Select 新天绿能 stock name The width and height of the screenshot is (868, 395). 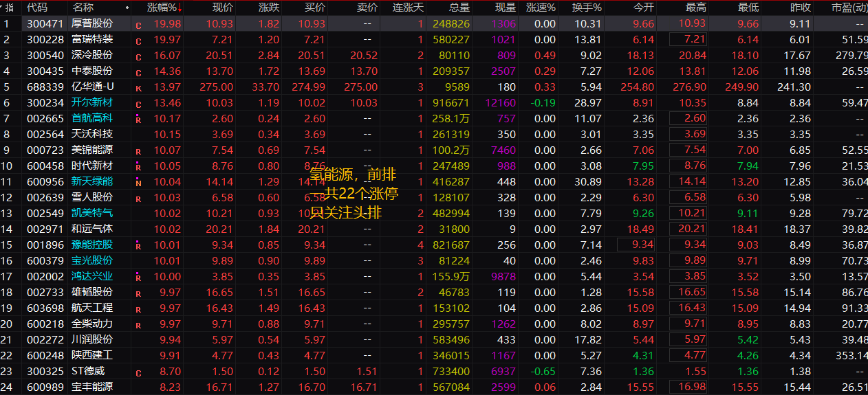[92, 181]
